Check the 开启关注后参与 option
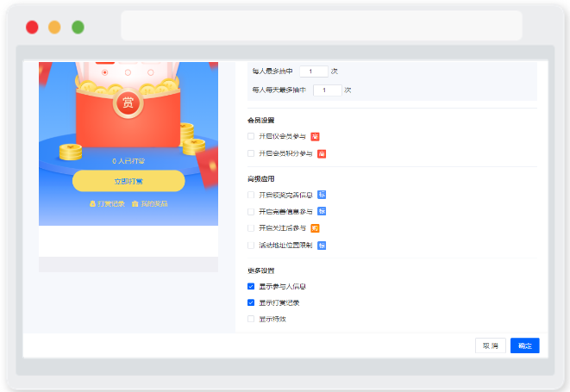This screenshot has width=570, height=392. (x=251, y=228)
